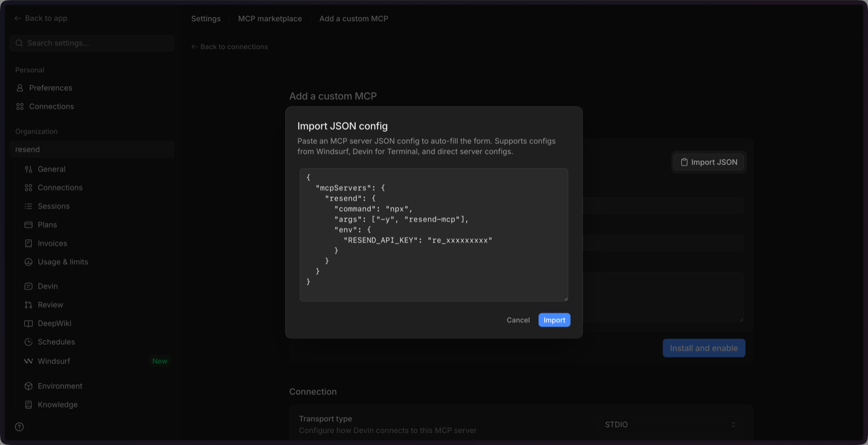
Task: Click the Transport type label
Action: coord(325,418)
